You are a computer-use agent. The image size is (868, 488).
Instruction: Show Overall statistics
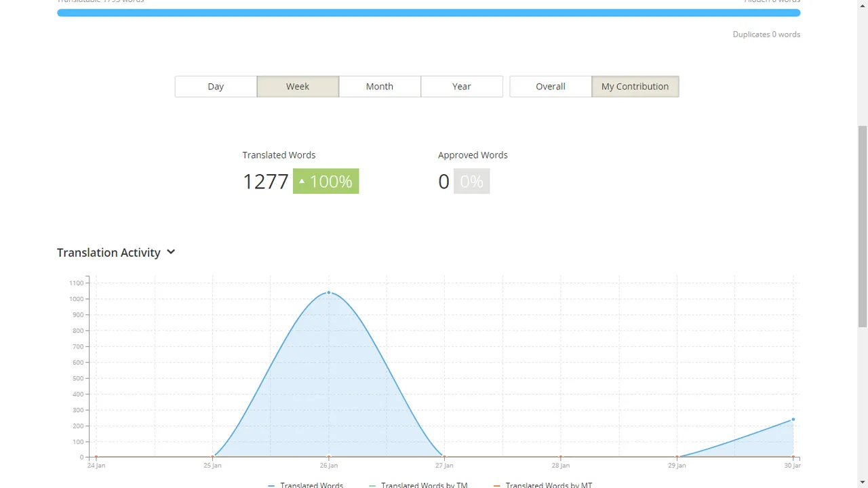click(551, 86)
